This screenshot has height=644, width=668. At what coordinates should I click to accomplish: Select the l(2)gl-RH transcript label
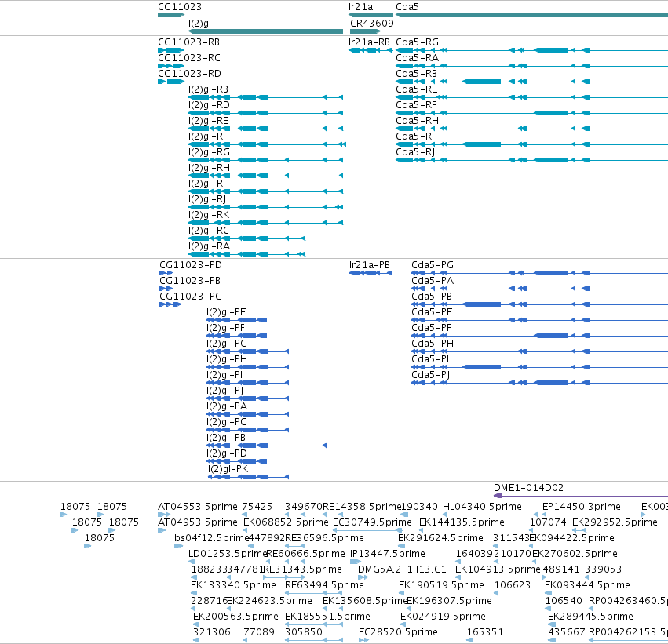click(x=209, y=168)
